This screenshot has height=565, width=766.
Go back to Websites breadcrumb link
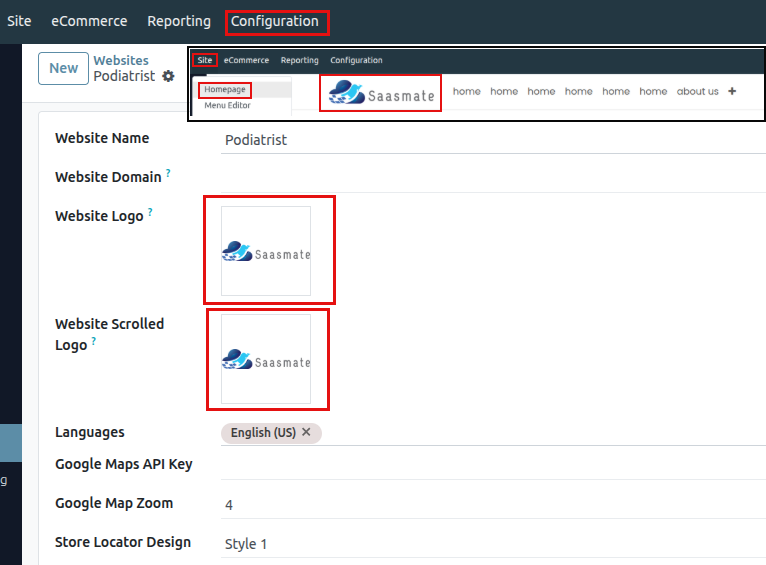pyautogui.click(x=121, y=61)
